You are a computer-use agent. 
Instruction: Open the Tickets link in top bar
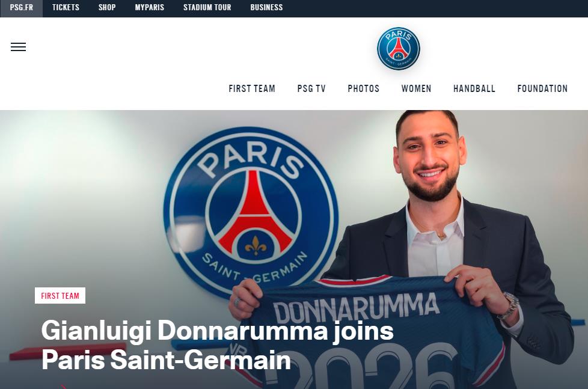pos(66,7)
